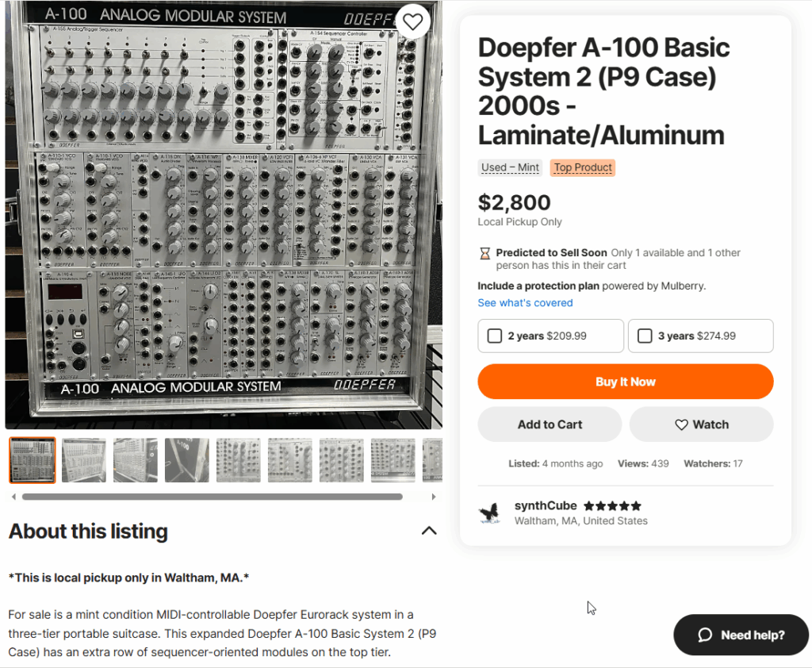Open the See what's covered link
This screenshot has height=668, width=812.
[525, 303]
